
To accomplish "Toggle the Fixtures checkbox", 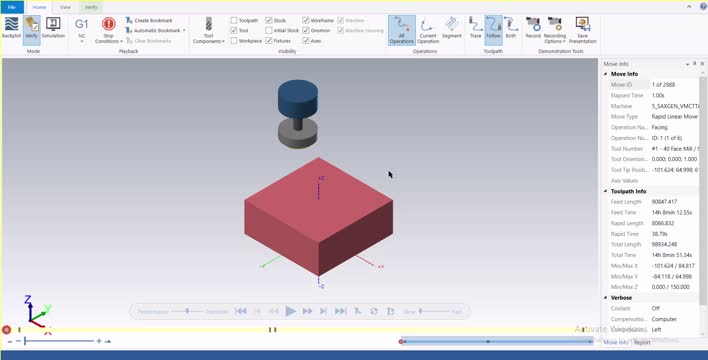I will (x=269, y=41).
